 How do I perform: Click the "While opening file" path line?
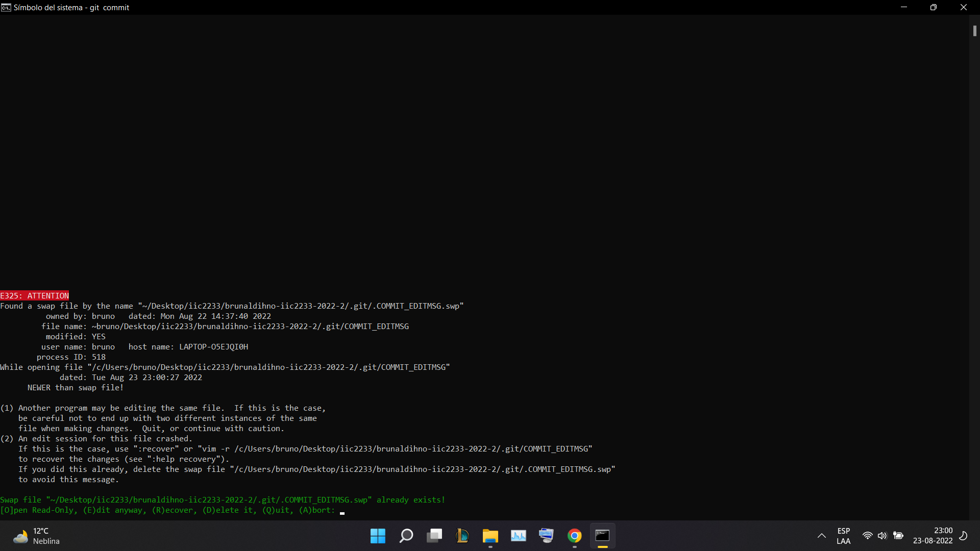pyautogui.click(x=225, y=367)
